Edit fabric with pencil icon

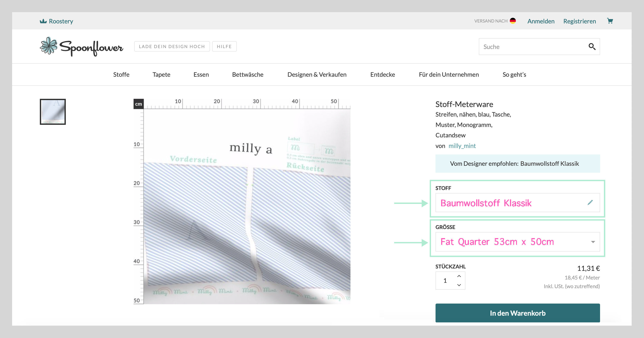[590, 202]
